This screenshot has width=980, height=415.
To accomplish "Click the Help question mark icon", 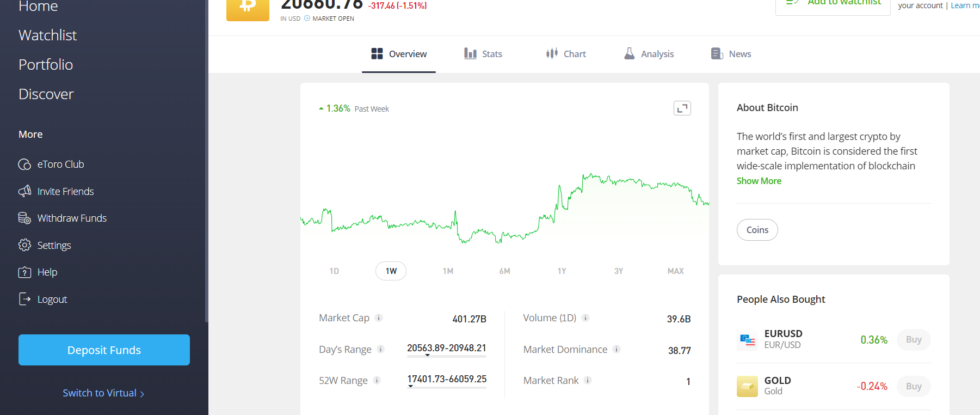I will pyautogui.click(x=24, y=272).
